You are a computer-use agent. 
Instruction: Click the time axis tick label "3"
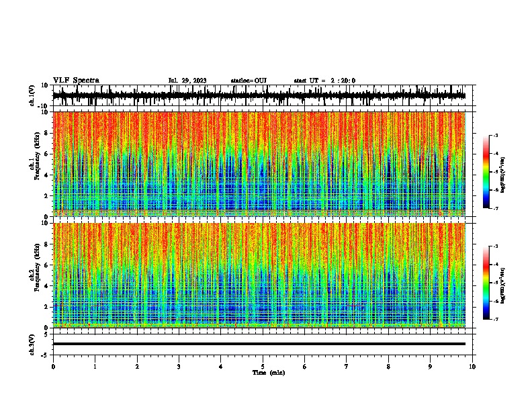point(179,367)
